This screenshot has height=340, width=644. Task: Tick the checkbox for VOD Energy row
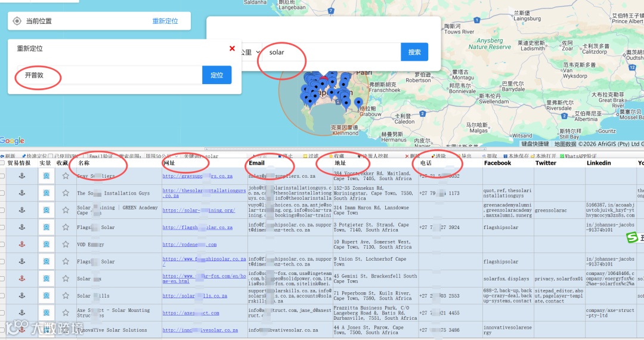pos(2,245)
